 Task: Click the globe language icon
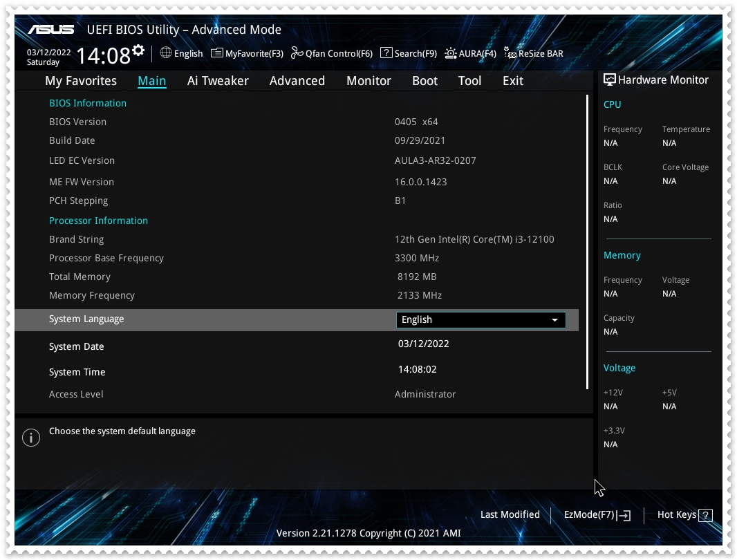(165, 53)
